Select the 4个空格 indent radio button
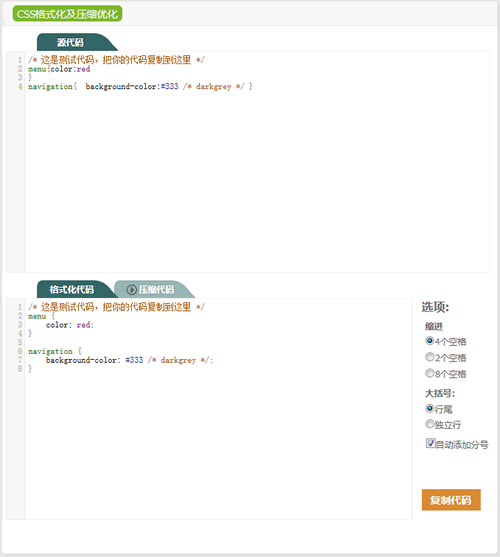 click(429, 341)
